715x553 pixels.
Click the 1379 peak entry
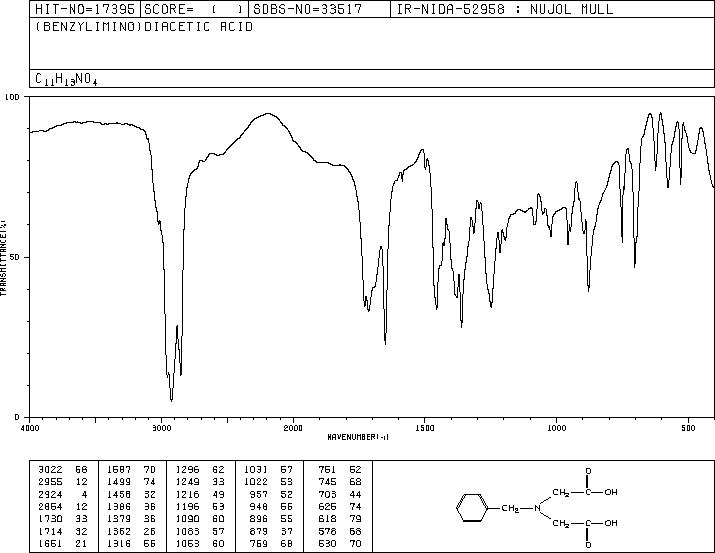[x=131, y=519]
